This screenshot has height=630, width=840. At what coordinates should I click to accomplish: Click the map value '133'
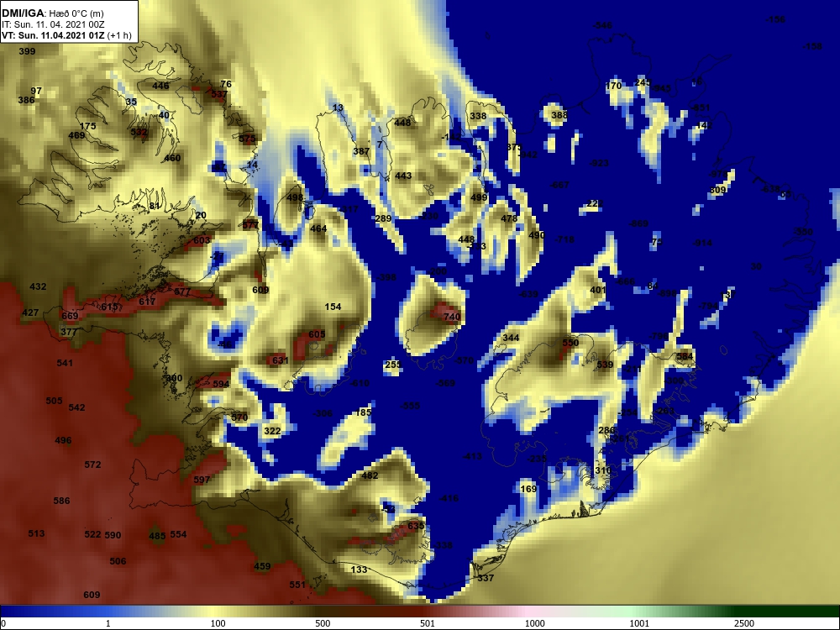359,570
